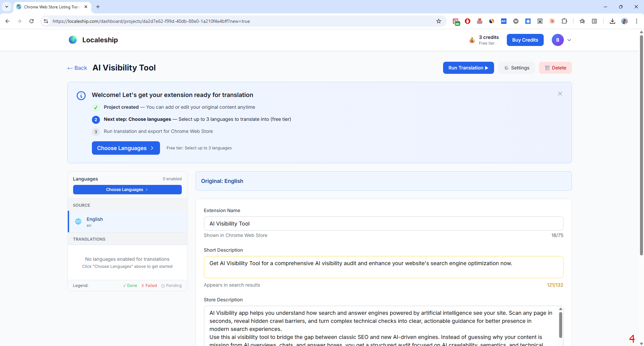
Task: Click the '0 enabled' text
Action: [x=172, y=179]
